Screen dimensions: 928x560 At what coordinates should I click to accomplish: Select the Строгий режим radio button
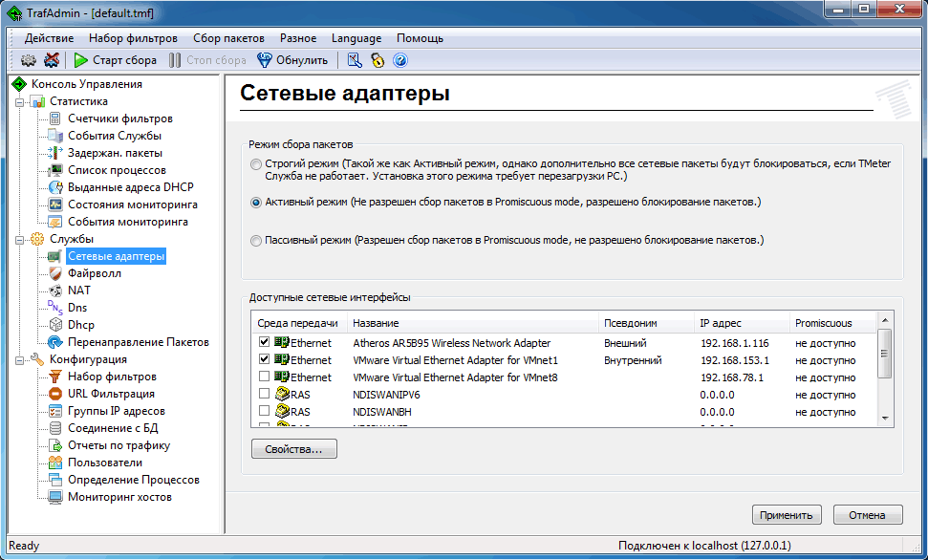coord(256,164)
